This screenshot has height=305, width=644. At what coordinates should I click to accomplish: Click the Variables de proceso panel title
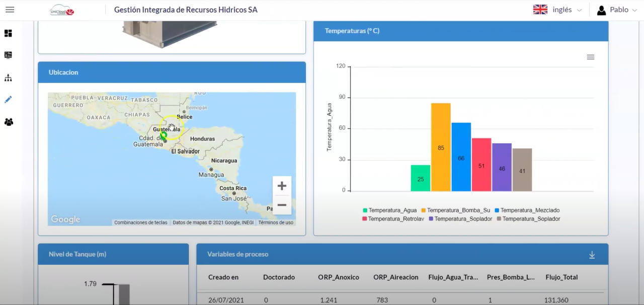(237, 254)
